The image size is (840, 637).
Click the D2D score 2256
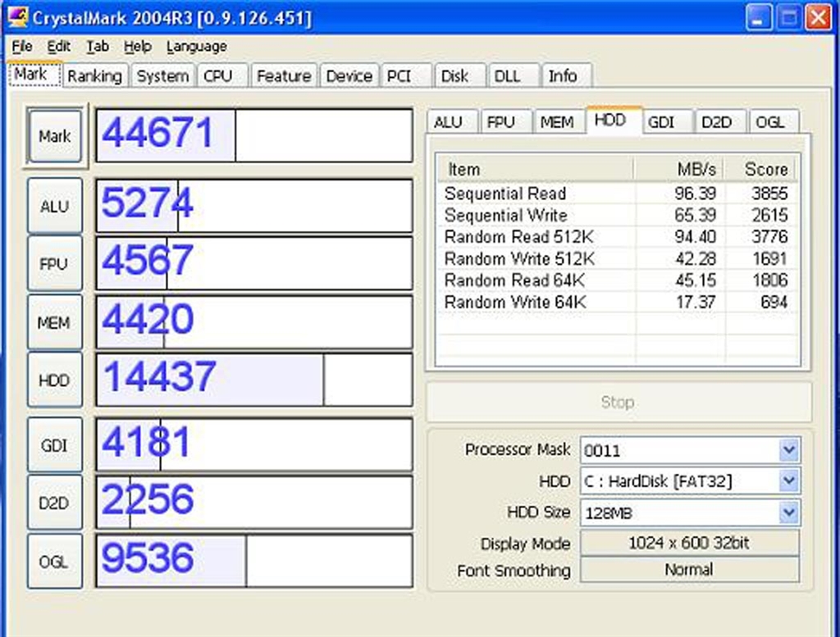[x=148, y=499]
